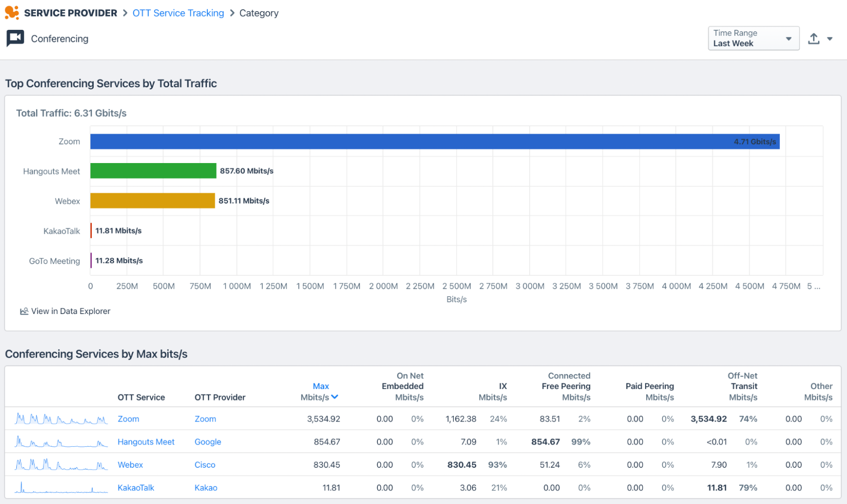
Task: Open the Hangouts Meet service link
Action: (x=146, y=442)
